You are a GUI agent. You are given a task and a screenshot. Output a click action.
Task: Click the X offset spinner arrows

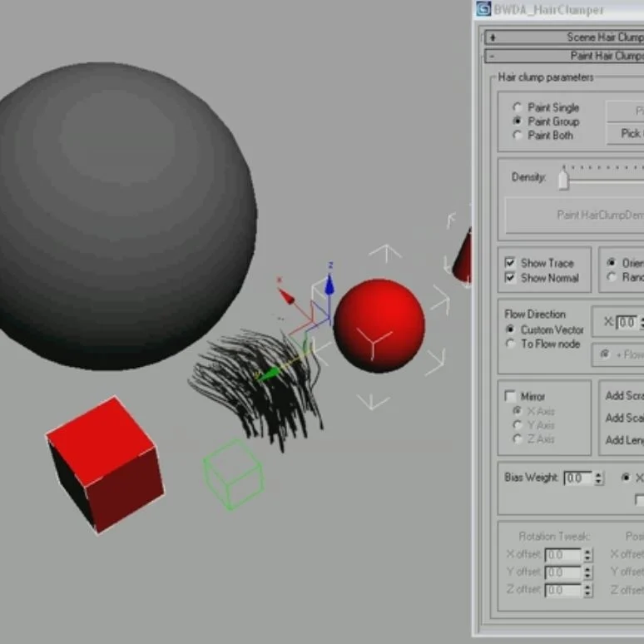587,555
